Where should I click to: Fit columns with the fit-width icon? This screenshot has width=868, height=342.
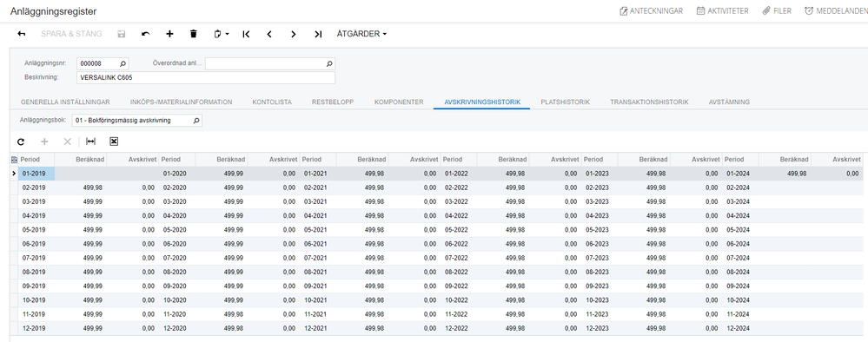[90, 142]
